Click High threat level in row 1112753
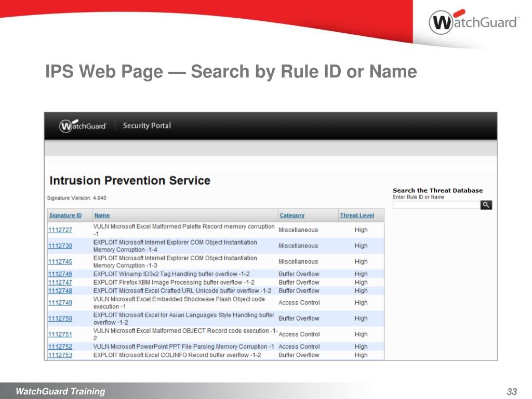 coord(361,355)
